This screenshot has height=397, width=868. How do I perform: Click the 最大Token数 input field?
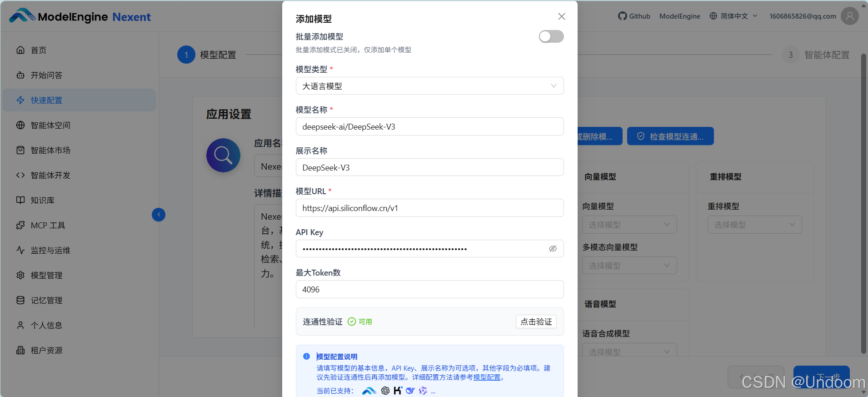(429, 289)
